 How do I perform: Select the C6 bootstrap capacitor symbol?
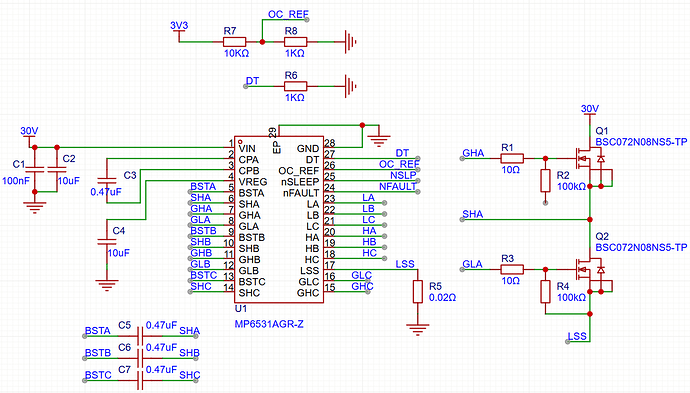tap(140, 358)
